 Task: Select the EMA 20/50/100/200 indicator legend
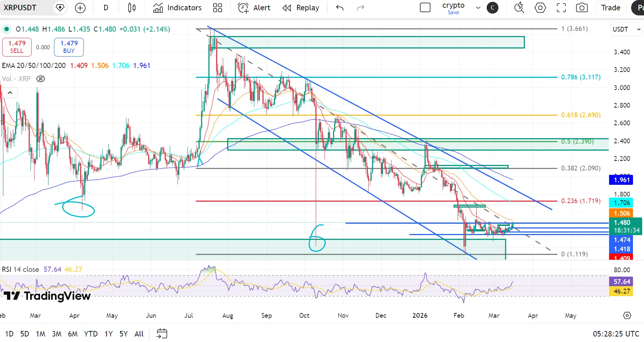[34, 65]
